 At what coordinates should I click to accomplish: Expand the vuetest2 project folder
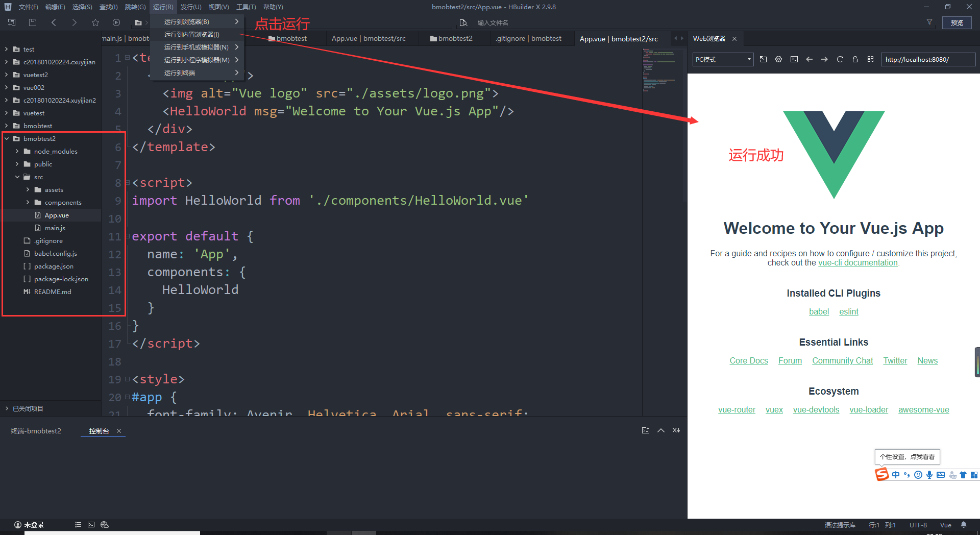click(6, 75)
